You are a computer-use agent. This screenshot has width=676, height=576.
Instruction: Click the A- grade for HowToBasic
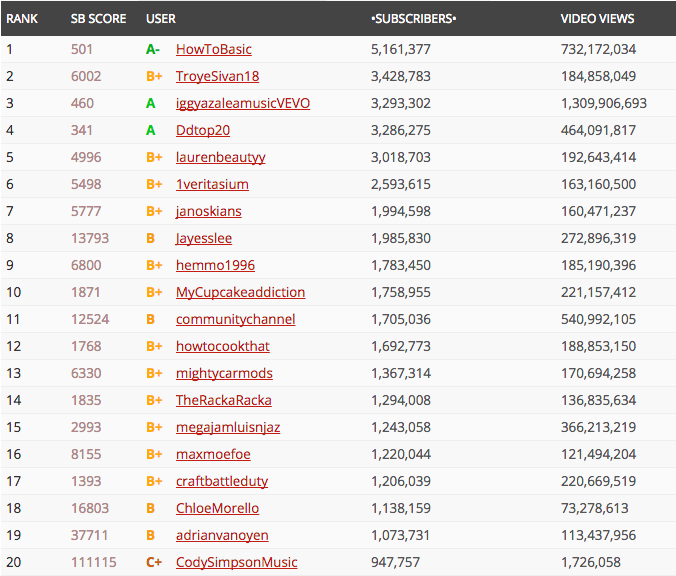153,50
